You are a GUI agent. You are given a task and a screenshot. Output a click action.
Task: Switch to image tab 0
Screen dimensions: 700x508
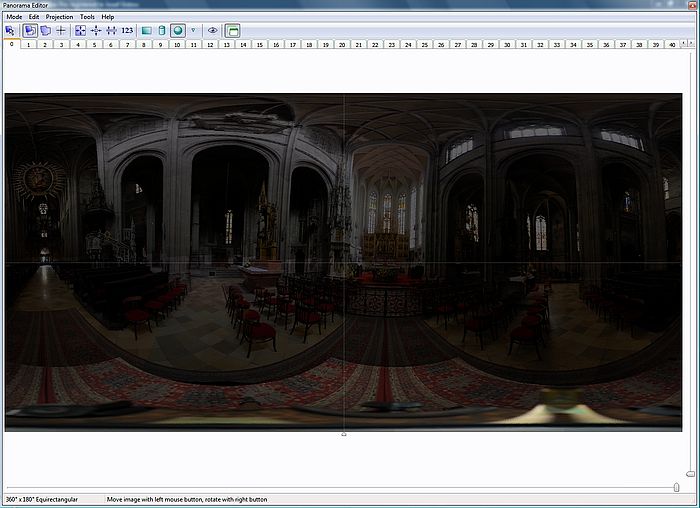[11, 45]
